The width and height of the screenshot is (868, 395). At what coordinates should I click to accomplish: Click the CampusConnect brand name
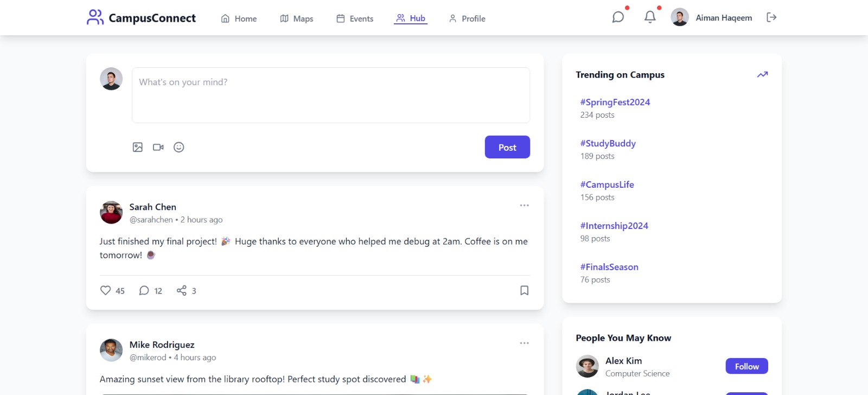coord(152,18)
